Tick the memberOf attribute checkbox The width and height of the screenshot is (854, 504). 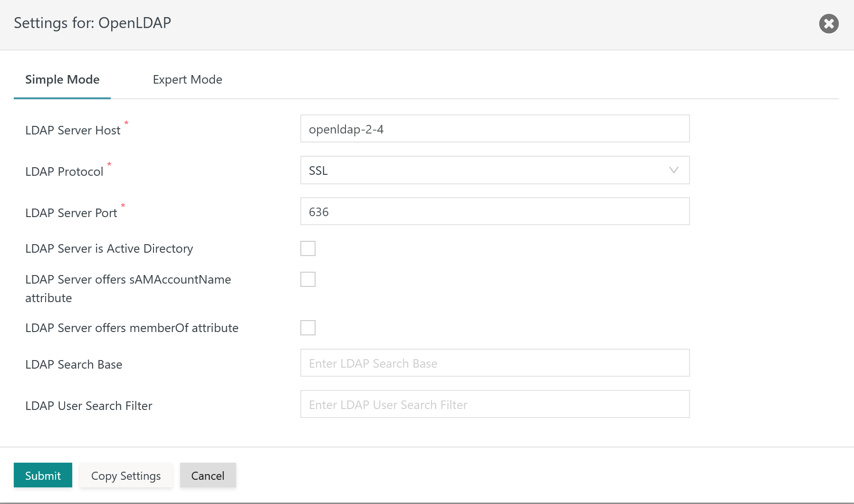click(308, 328)
